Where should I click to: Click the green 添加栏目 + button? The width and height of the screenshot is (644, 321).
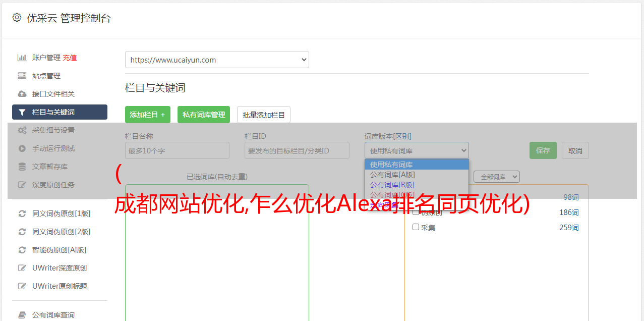[x=148, y=115]
